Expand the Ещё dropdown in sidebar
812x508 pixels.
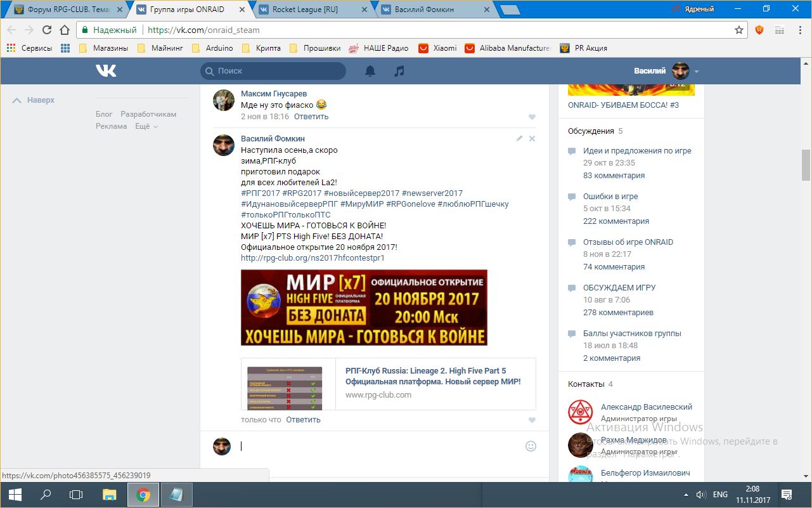(x=146, y=126)
